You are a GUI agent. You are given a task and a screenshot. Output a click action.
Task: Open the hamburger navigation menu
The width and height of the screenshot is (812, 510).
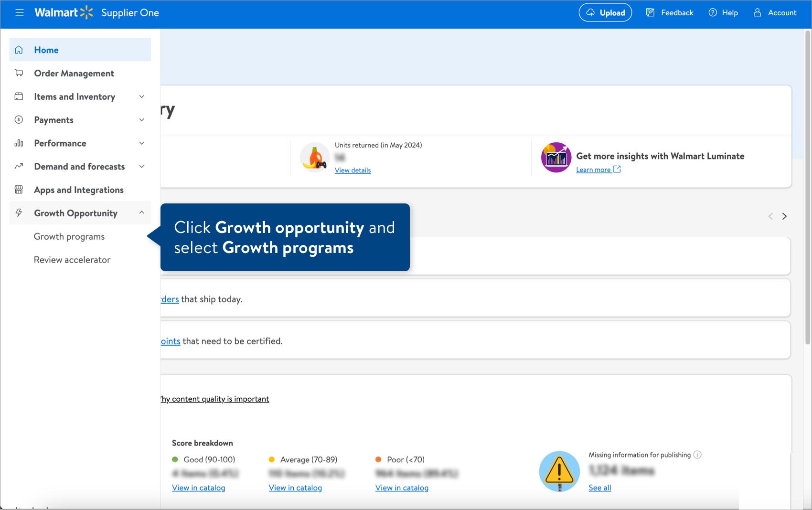[x=20, y=12]
